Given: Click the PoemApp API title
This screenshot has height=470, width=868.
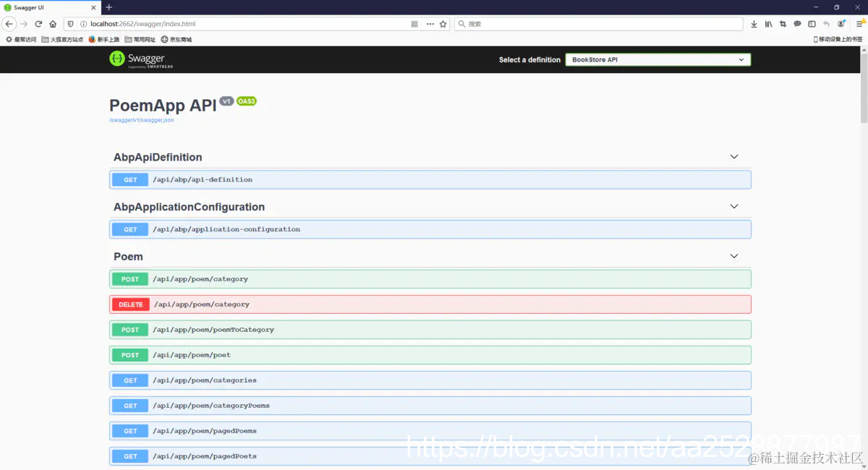Looking at the screenshot, I should pos(163,106).
